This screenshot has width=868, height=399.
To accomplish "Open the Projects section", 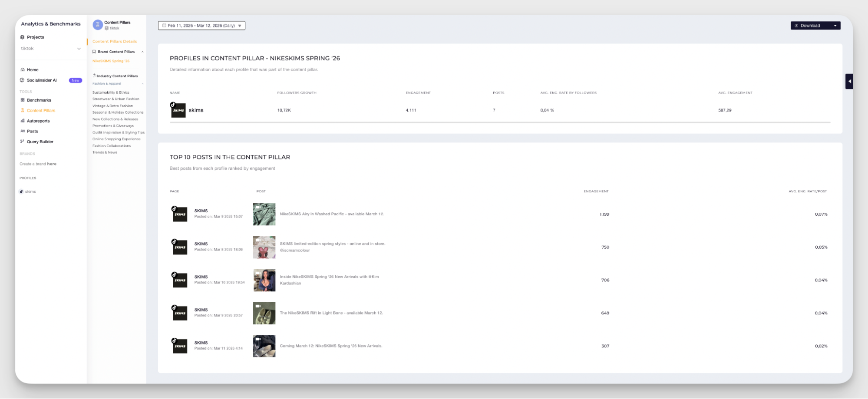I will pyautogui.click(x=35, y=37).
